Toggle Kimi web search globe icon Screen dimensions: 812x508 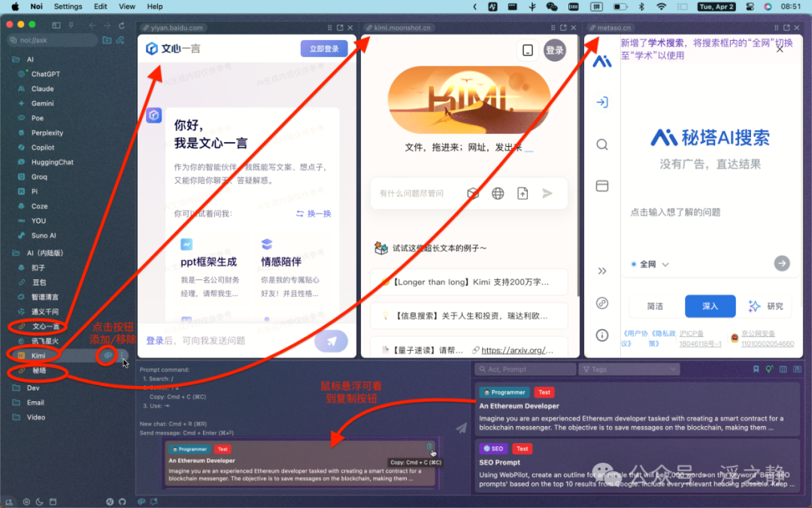click(498, 193)
